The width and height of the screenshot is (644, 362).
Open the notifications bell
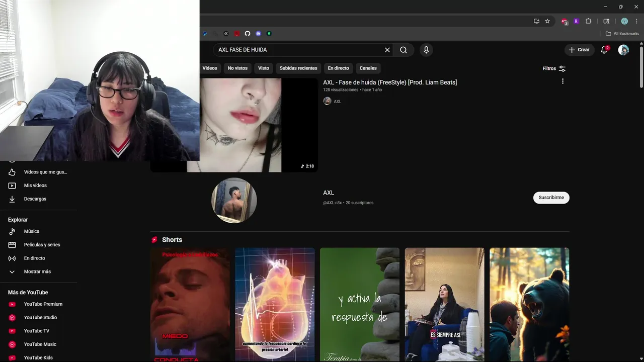605,50
